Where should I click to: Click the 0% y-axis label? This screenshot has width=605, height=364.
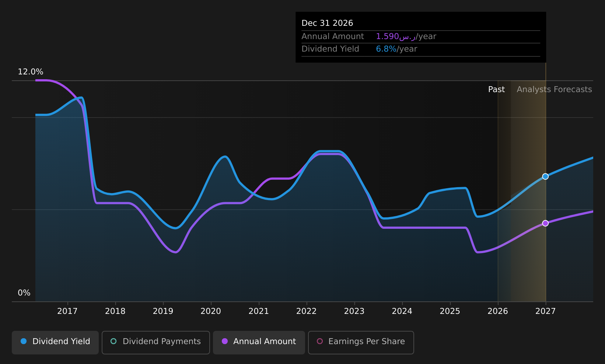tap(24, 293)
